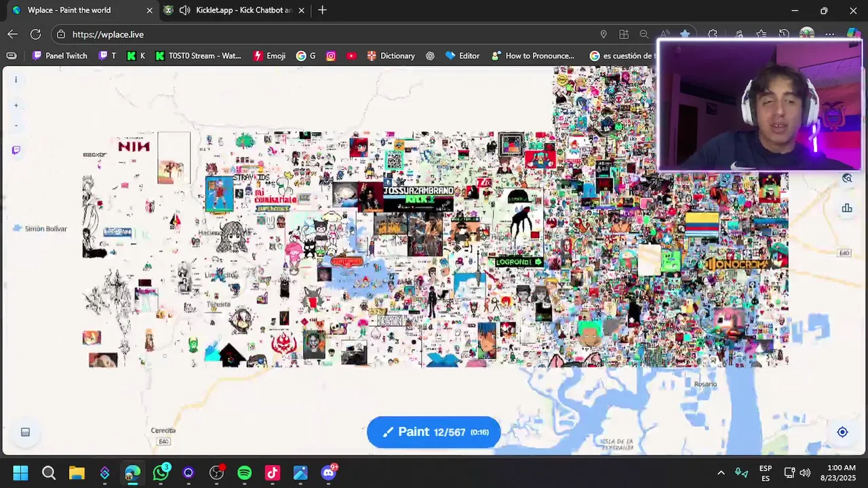Open the browser history icon
Image resolution: width=868 pixels, height=488 pixels.
pyautogui.click(x=784, y=34)
